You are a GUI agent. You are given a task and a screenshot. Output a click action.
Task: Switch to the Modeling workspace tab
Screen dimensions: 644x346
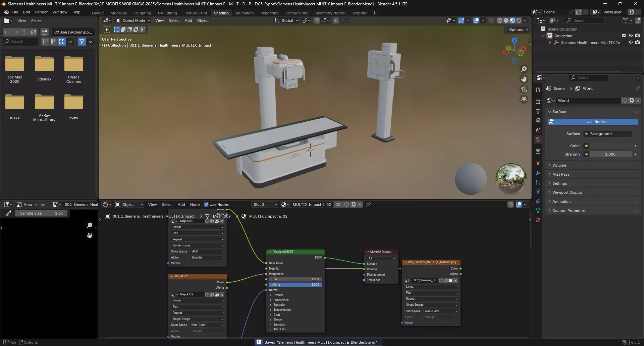tap(119, 13)
